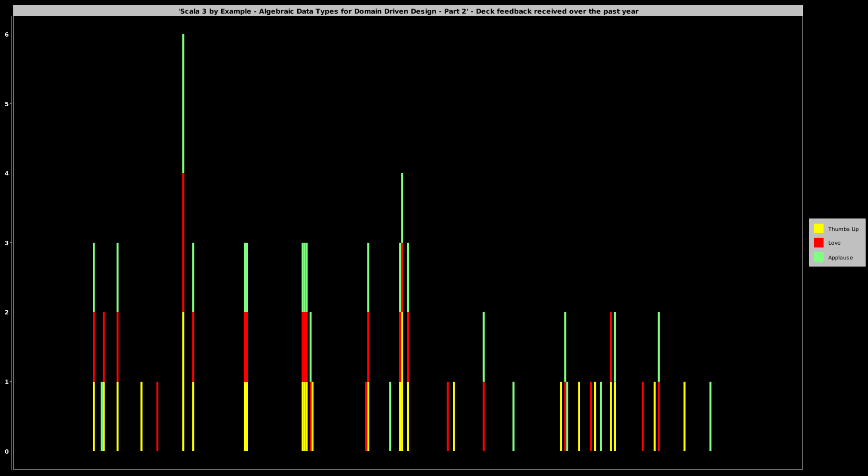This screenshot has width=868, height=476.
Task: Click the chart title text
Action: pos(408,11)
